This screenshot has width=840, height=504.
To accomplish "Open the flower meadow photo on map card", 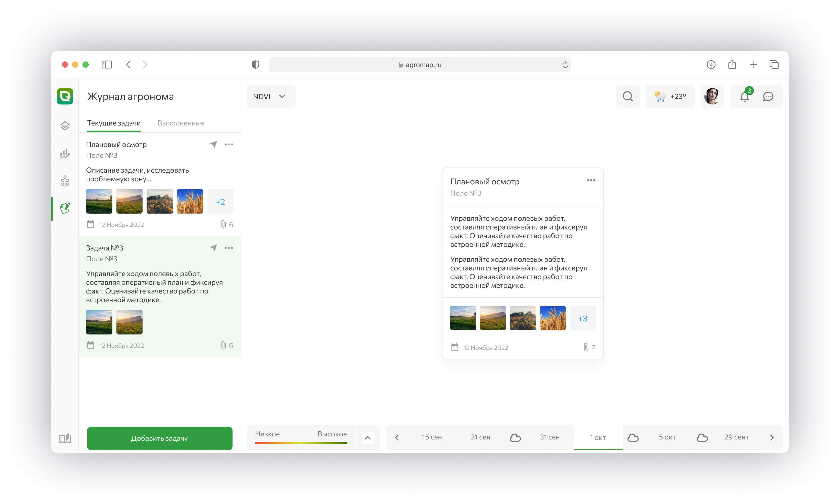I will pos(523,318).
